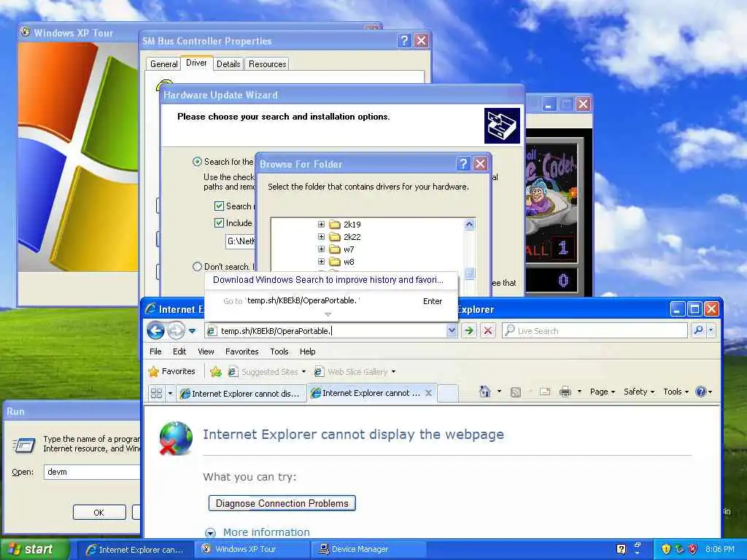747x560 pixels.
Task: Click the green Go arrow beside the address bar
Action: (x=469, y=330)
